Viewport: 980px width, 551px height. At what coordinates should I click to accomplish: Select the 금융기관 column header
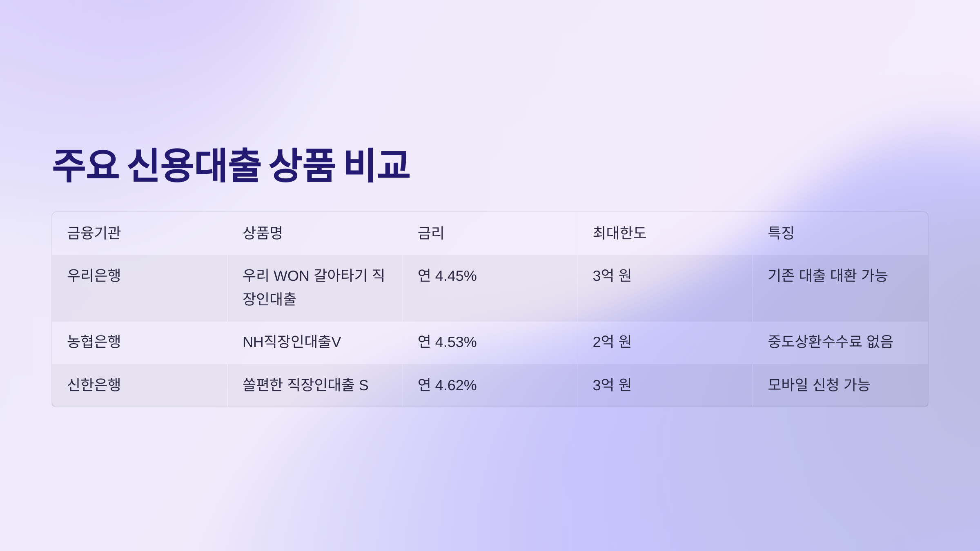pyautogui.click(x=94, y=233)
